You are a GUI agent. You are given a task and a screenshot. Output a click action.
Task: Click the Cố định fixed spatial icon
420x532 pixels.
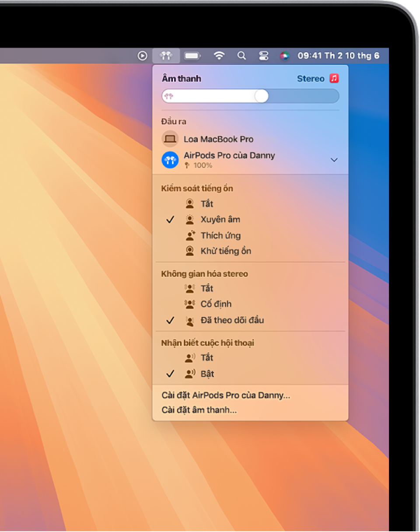(x=190, y=304)
